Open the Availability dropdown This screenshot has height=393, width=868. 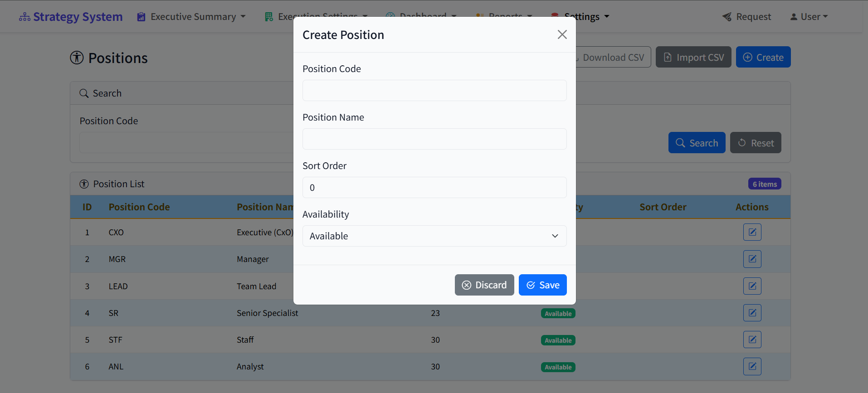pos(434,236)
